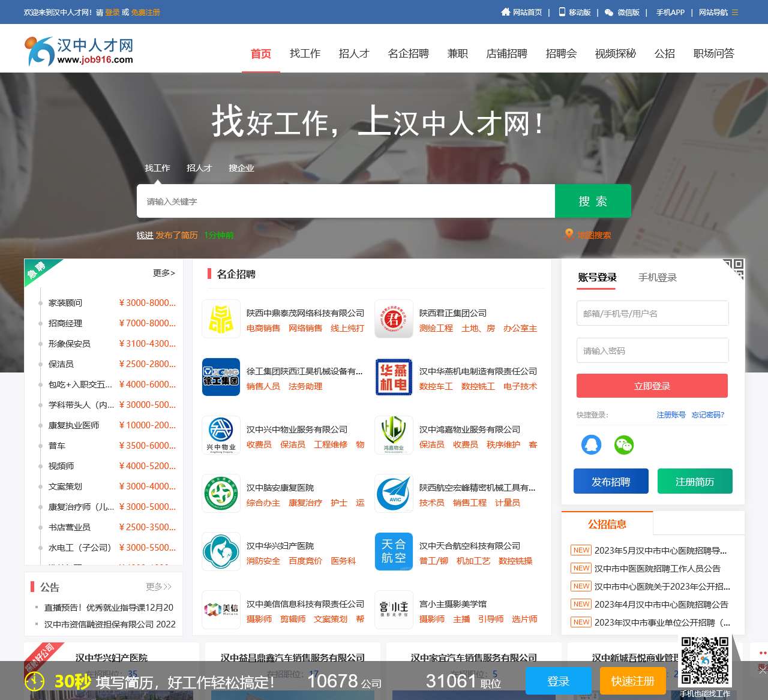Open the 公告 更多>> link

pos(158,586)
